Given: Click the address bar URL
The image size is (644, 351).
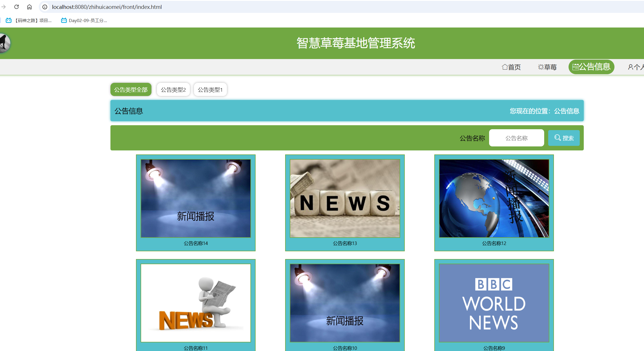Looking at the screenshot, I should point(107,7).
